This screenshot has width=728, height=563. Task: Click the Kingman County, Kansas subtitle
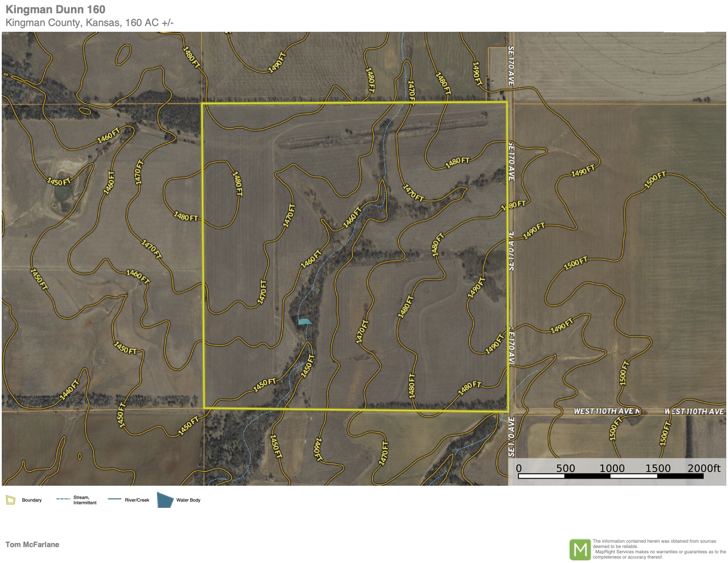90,23
